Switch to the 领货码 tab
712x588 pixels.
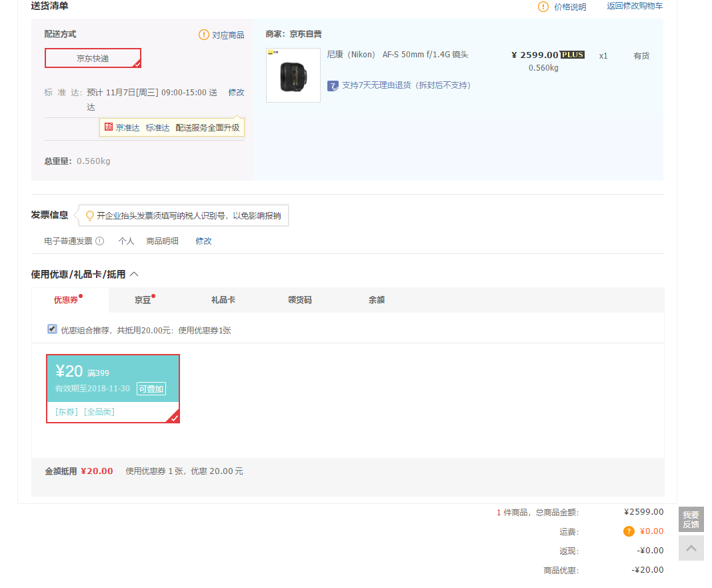[x=300, y=300]
